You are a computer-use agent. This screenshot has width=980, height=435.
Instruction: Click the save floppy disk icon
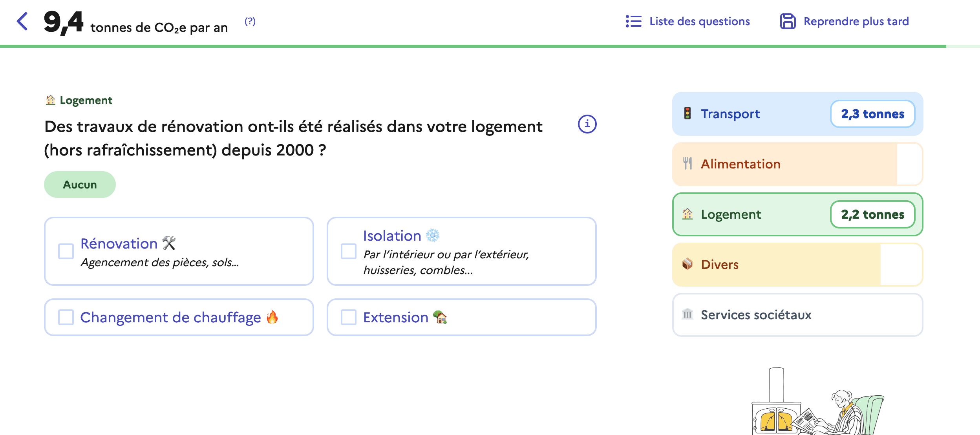point(788,21)
